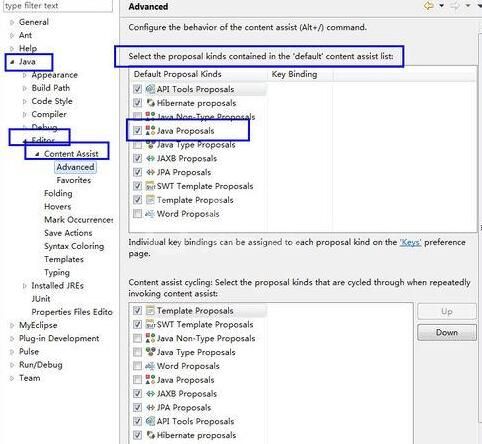Expand the Appearance node arrow
Image resolution: width=482 pixels, height=444 pixels.
click(x=25, y=75)
